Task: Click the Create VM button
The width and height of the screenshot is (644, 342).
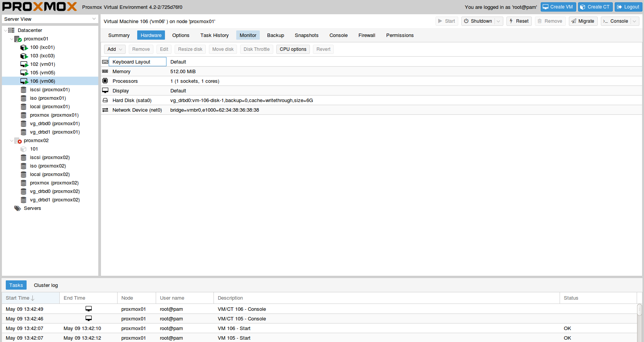Action: pos(558,7)
